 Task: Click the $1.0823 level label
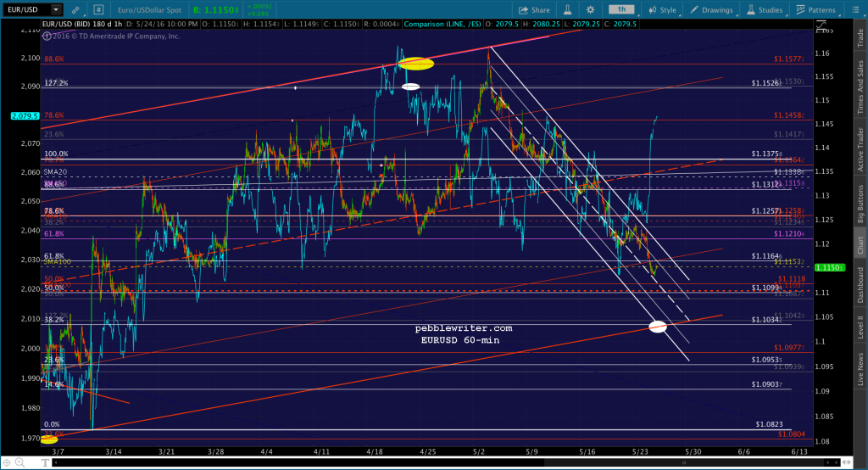[x=769, y=424]
